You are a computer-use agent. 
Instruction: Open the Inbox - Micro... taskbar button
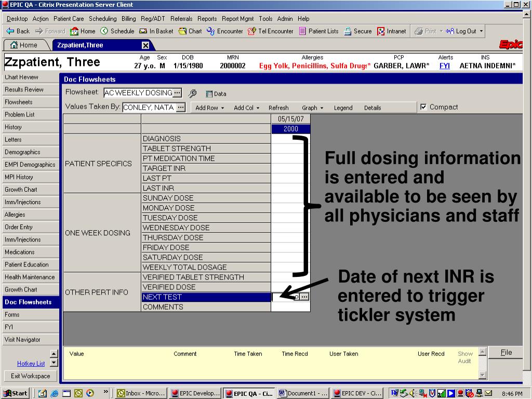(141, 393)
